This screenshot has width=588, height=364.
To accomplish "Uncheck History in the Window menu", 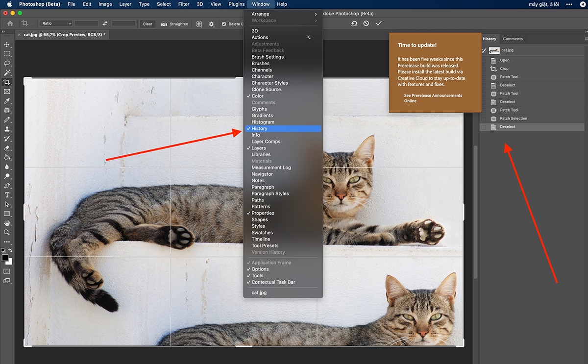I will tap(282, 128).
